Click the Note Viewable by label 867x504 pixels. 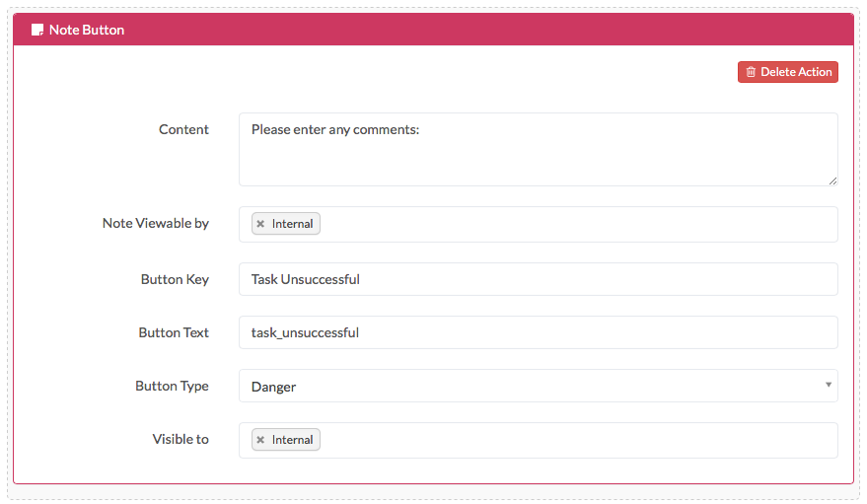coord(156,223)
